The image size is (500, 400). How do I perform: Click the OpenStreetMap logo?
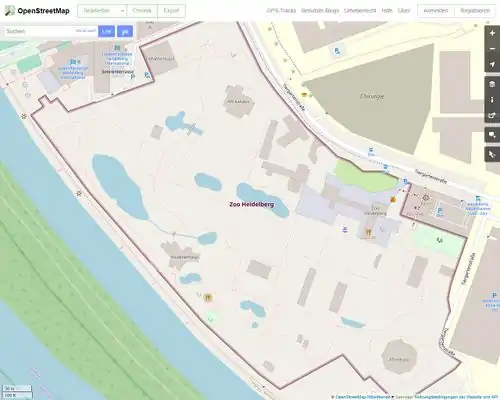[37, 11]
